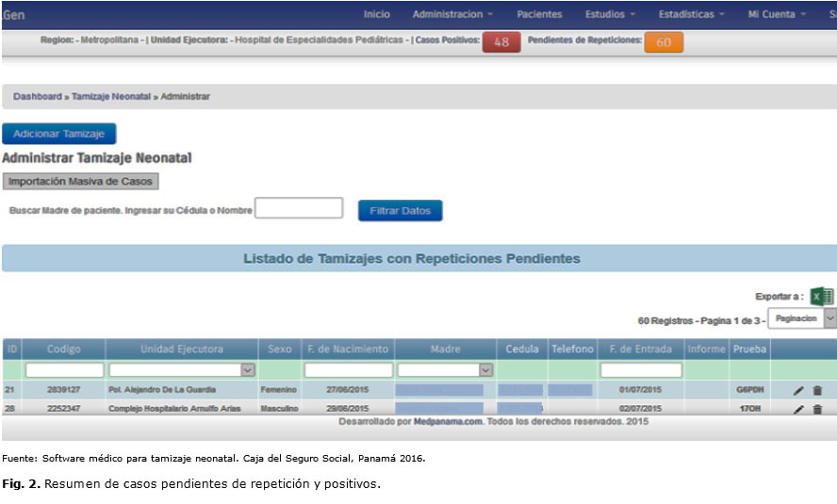837x504 pixels.
Task: Click the Codigo column filter field
Action: (64, 370)
